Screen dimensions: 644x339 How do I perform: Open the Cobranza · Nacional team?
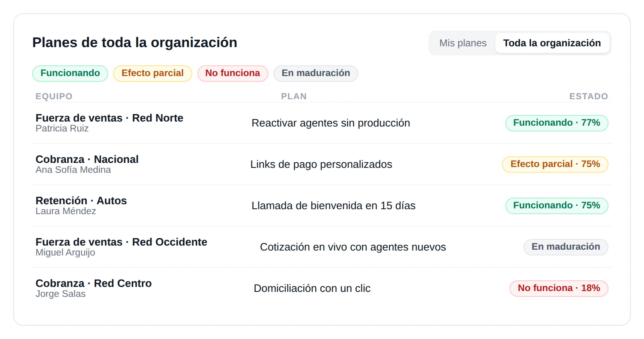[87, 159]
